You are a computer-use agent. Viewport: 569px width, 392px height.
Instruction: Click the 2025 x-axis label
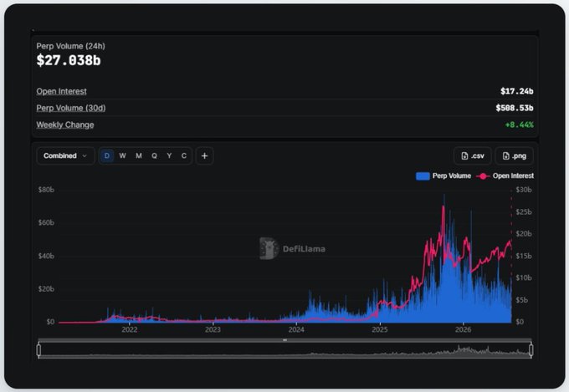click(380, 329)
